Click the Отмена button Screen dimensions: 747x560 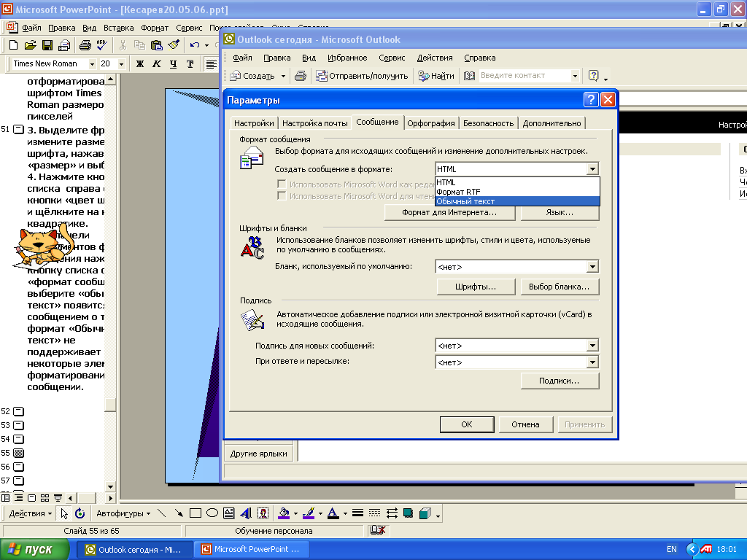525,424
